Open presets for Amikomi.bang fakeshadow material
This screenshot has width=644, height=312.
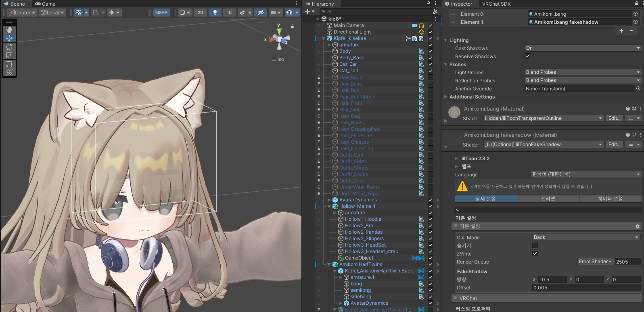pyautogui.click(x=634, y=135)
